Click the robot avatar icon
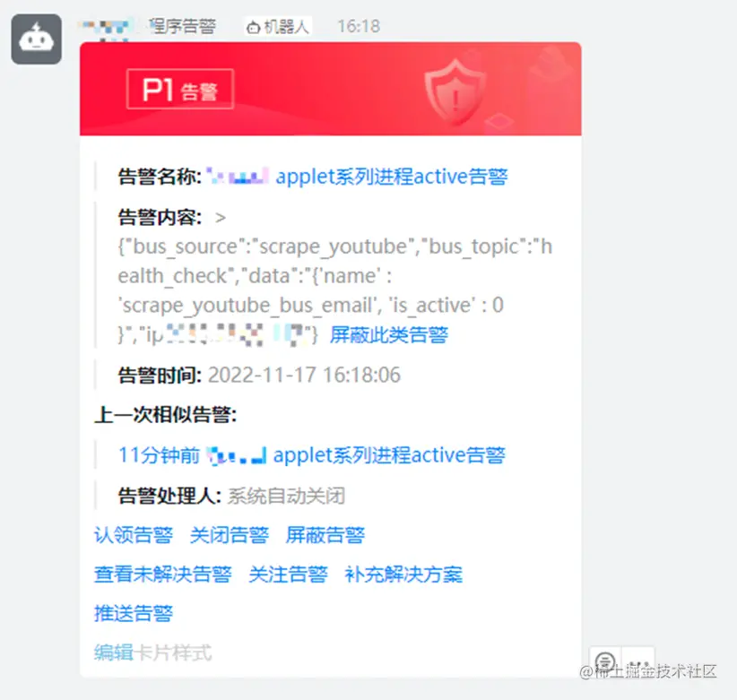The image size is (737, 700). click(36, 39)
